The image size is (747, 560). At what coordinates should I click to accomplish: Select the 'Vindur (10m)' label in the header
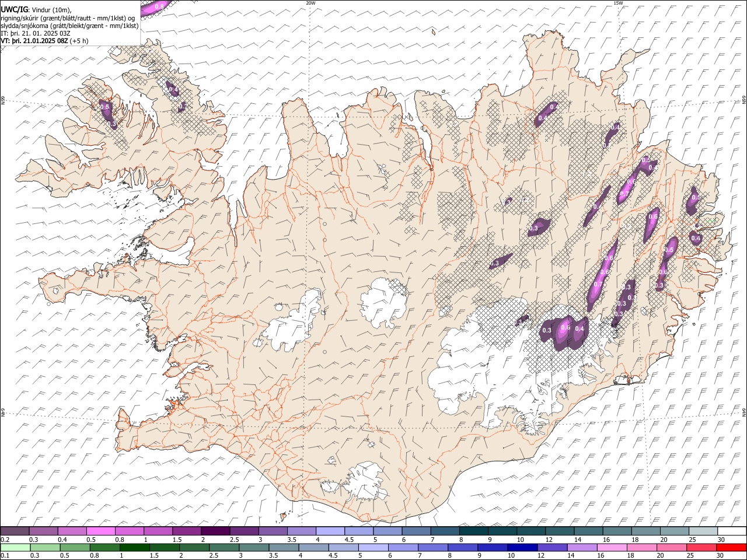tap(51, 10)
